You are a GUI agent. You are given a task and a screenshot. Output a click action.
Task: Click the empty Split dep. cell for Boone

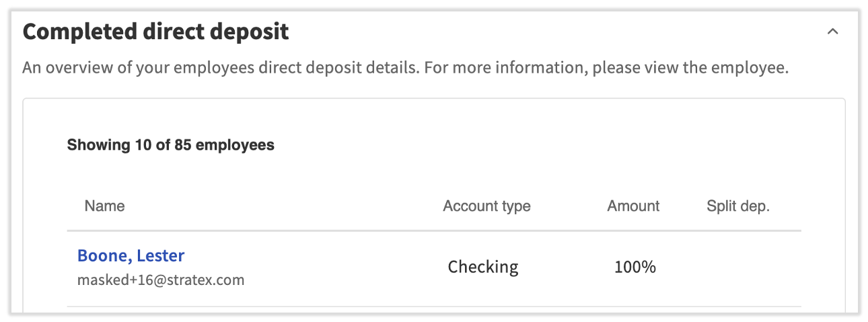pos(737,267)
